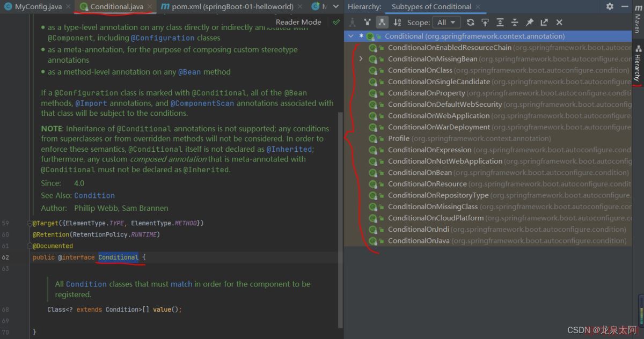Export hierarchy to text file
This screenshot has height=339, width=644.
[x=544, y=22]
